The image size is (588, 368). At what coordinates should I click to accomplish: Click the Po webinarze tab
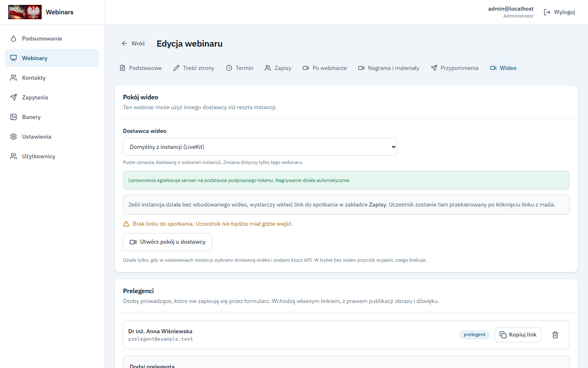(x=325, y=68)
